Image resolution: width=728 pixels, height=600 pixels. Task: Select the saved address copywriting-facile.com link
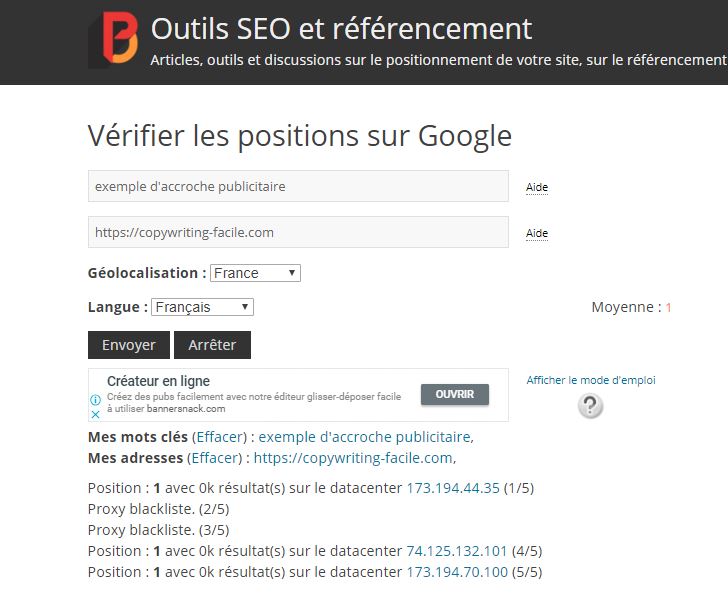pos(353,458)
